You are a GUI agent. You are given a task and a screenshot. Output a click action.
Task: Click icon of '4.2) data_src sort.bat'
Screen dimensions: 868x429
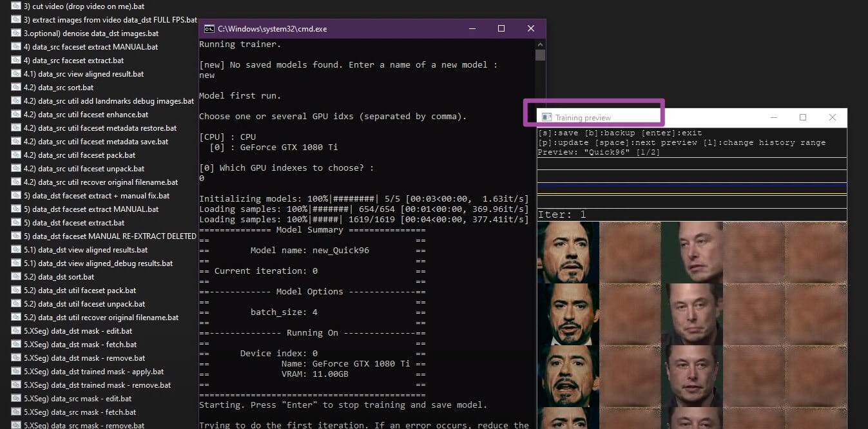[16, 87]
